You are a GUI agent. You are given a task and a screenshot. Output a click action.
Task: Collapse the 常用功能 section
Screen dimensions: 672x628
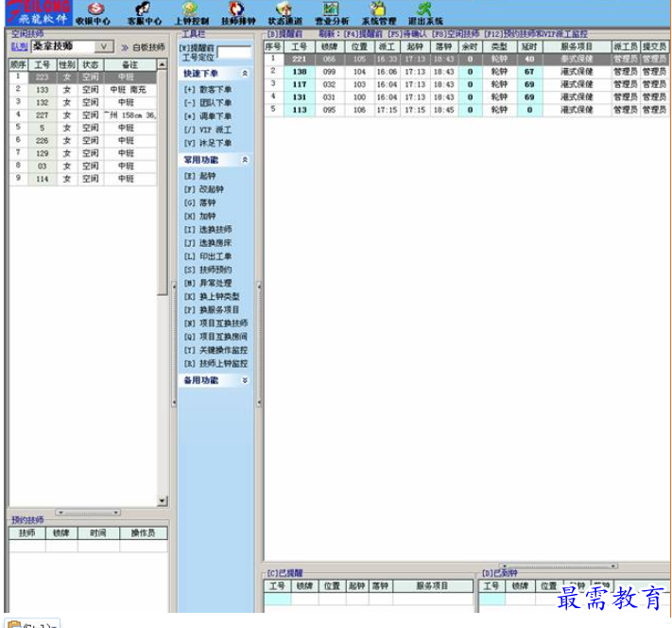[245, 161]
